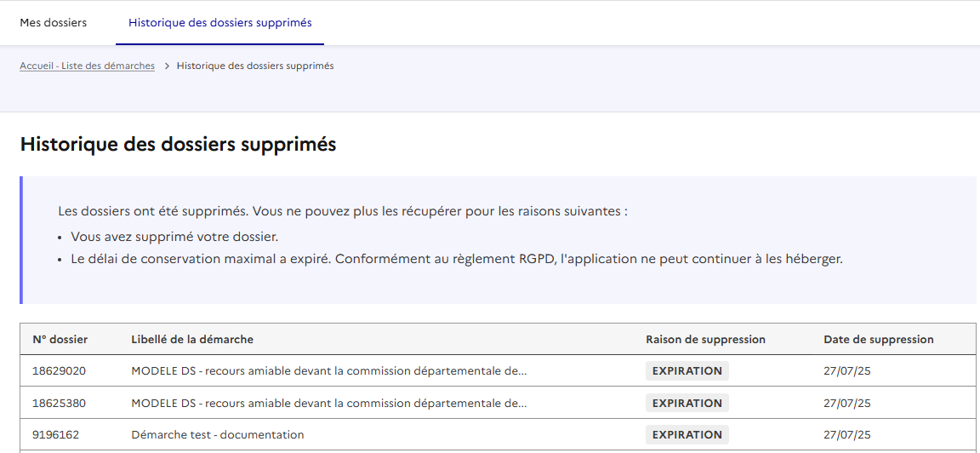Click the N° dossier column header
The width and height of the screenshot is (980, 453).
click(x=60, y=340)
